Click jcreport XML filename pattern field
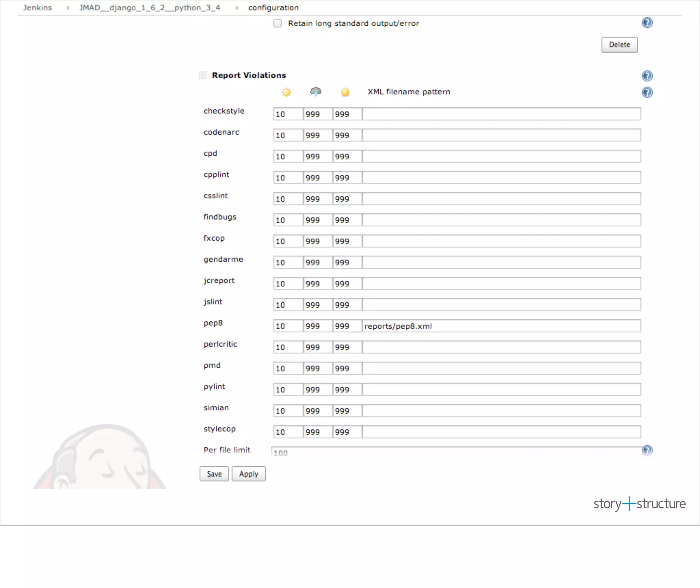Viewport: 700px width, 588px height. click(501, 284)
